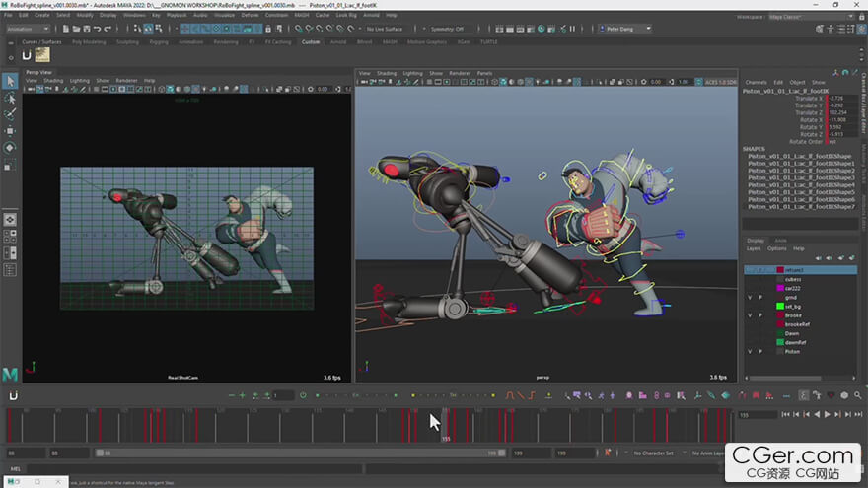The image size is (868, 488).
Task: Click the step tangent icon in the animation toolbar
Action: tap(532, 395)
